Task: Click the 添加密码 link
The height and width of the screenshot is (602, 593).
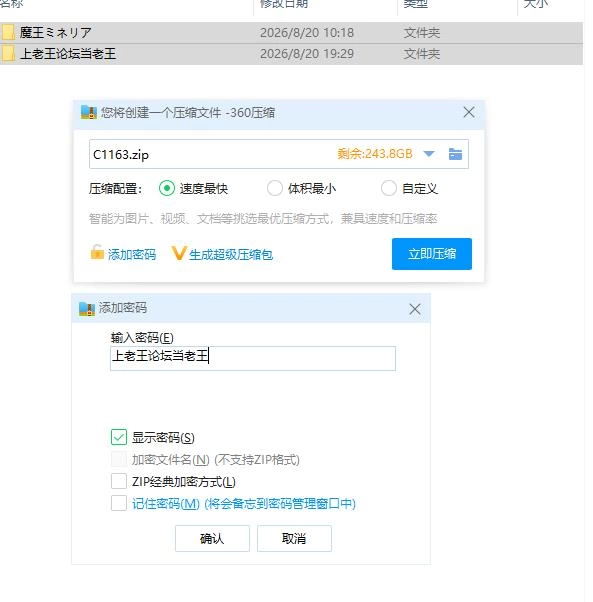Action: [132, 255]
